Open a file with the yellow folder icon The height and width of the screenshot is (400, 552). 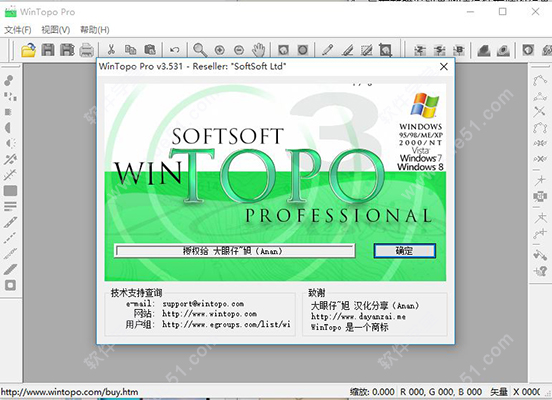pos(28,50)
